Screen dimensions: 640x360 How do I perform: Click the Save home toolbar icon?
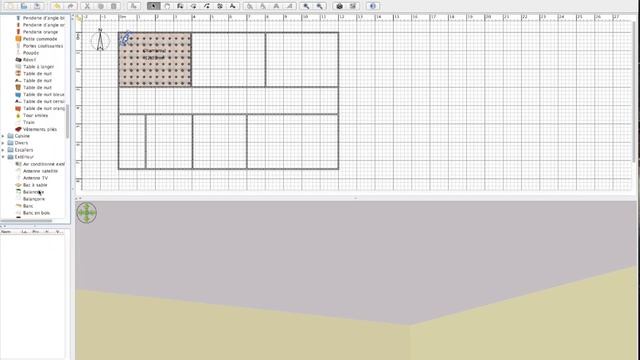tap(38, 6)
